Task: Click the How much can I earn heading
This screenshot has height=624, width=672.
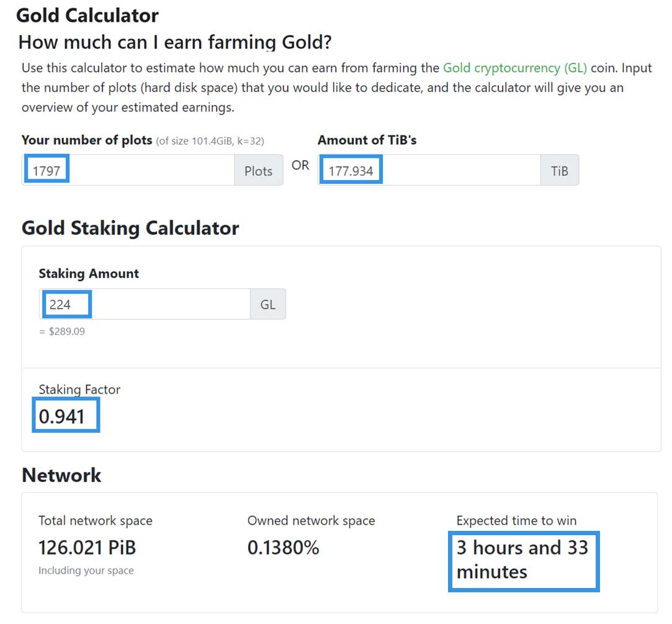Action: click(175, 42)
